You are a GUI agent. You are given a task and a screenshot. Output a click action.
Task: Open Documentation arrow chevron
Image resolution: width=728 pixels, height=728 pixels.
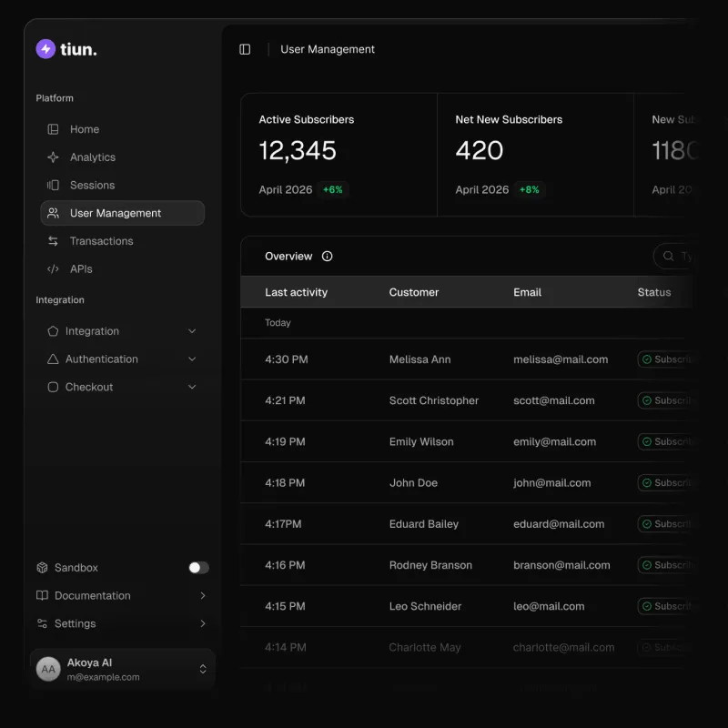click(x=202, y=595)
